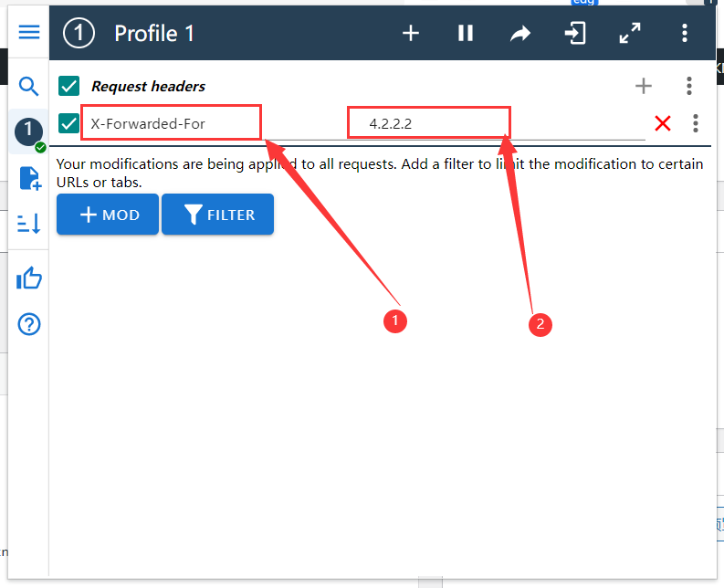Click the share profile arrow icon
The height and width of the screenshot is (588, 724).
click(x=519, y=34)
